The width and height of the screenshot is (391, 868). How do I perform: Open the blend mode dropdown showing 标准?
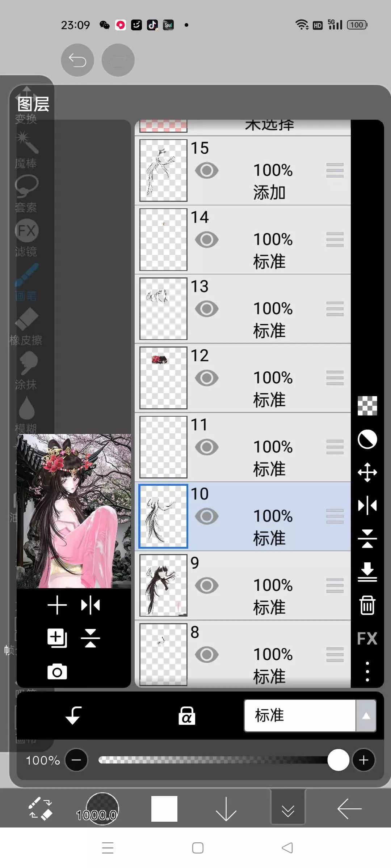tap(300, 715)
